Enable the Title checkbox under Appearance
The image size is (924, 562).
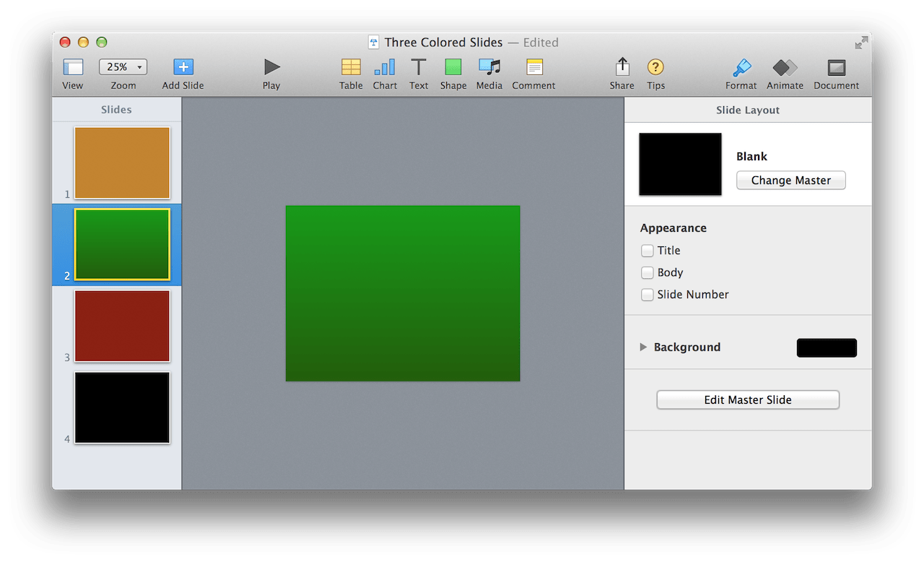[648, 251]
